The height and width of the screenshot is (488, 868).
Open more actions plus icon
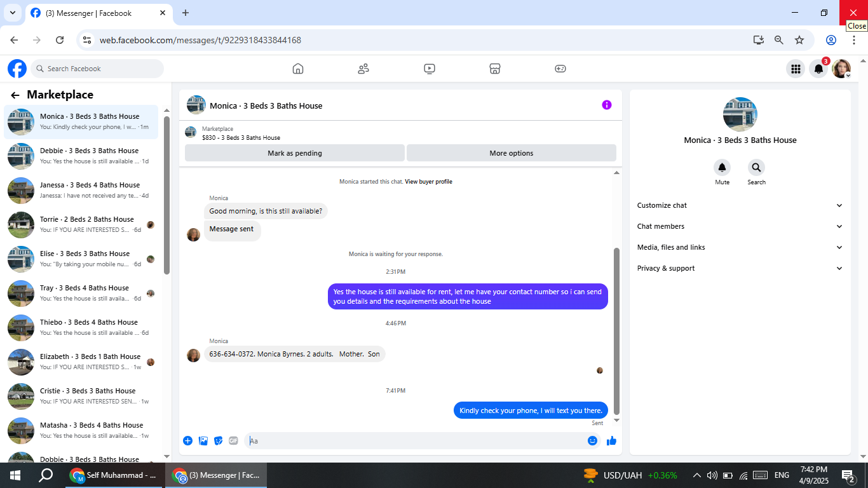click(188, 440)
